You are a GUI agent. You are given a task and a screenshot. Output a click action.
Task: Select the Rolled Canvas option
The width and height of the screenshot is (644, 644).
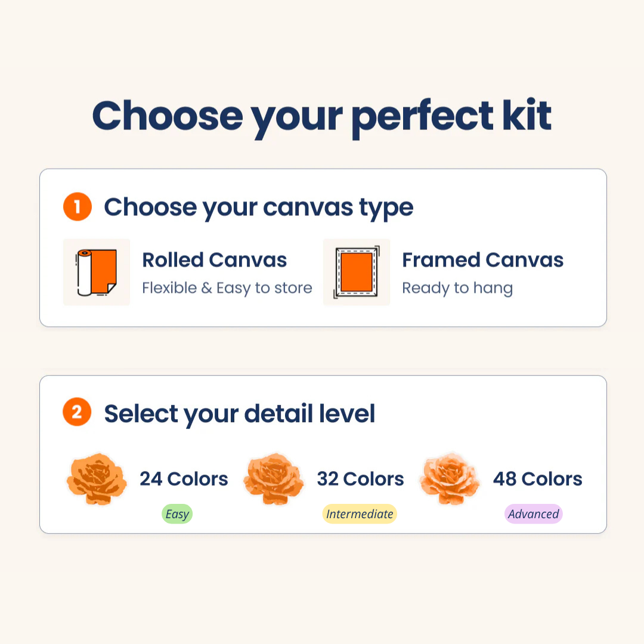215,261
